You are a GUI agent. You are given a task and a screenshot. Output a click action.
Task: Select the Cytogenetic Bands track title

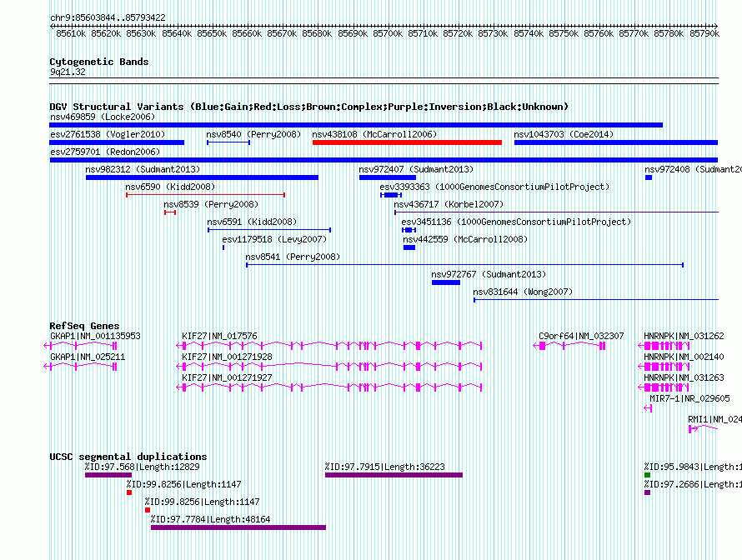coord(99,62)
